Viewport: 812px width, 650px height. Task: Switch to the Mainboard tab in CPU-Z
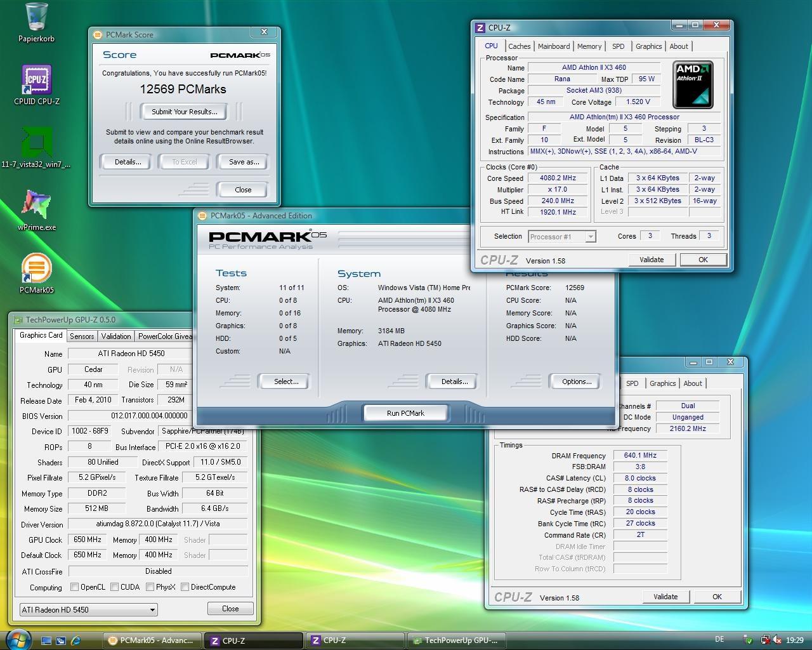click(x=553, y=46)
